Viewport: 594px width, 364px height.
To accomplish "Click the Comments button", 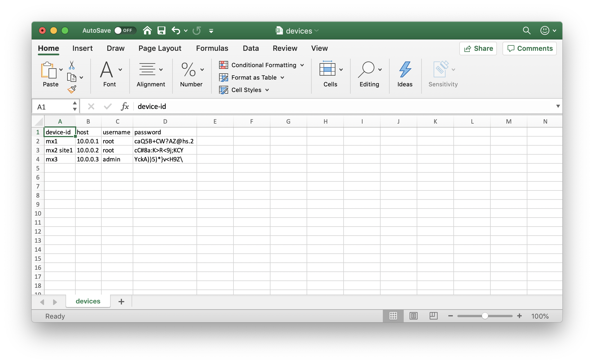I will point(530,48).
